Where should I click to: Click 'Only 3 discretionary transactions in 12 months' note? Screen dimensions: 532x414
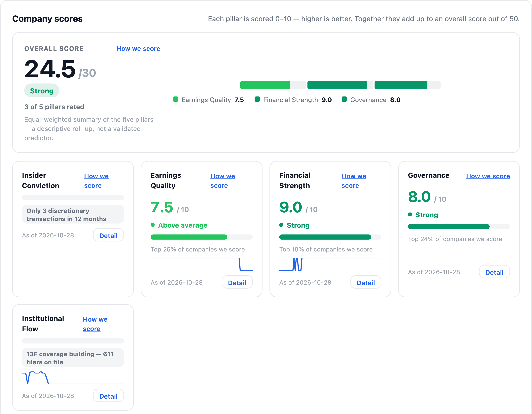73,215
